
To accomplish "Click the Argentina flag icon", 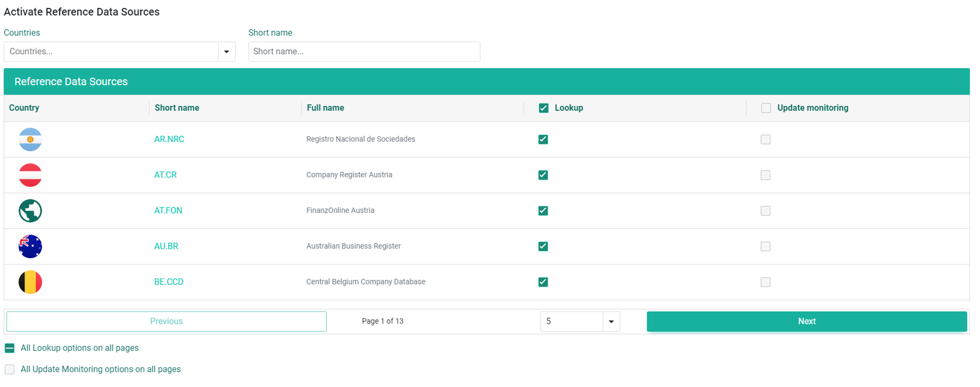I will tap(30, 140).
